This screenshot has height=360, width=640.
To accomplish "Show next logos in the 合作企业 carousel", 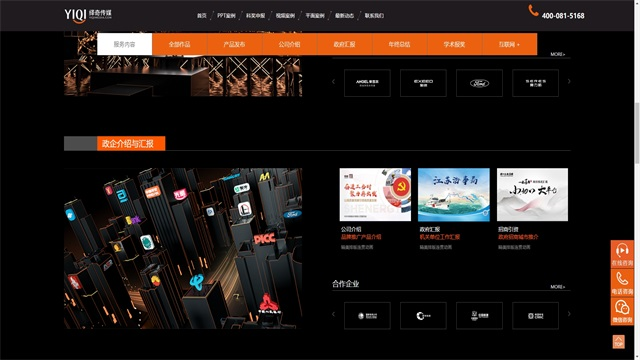I will (x=569, y=314).
